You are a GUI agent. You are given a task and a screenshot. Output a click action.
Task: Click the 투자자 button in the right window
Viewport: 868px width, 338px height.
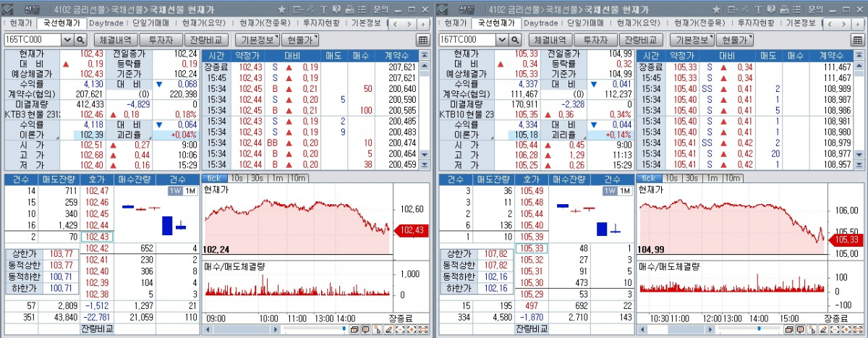click(596, 40)
